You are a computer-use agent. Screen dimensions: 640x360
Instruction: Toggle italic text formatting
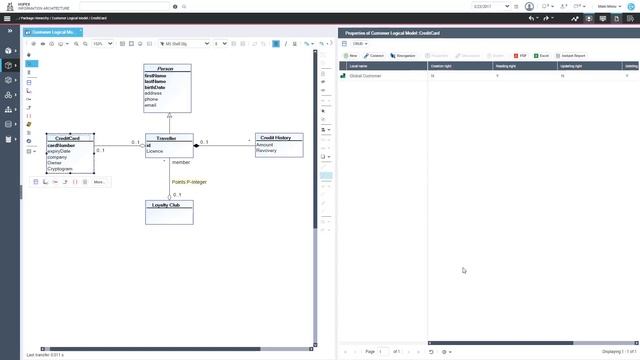285,44
